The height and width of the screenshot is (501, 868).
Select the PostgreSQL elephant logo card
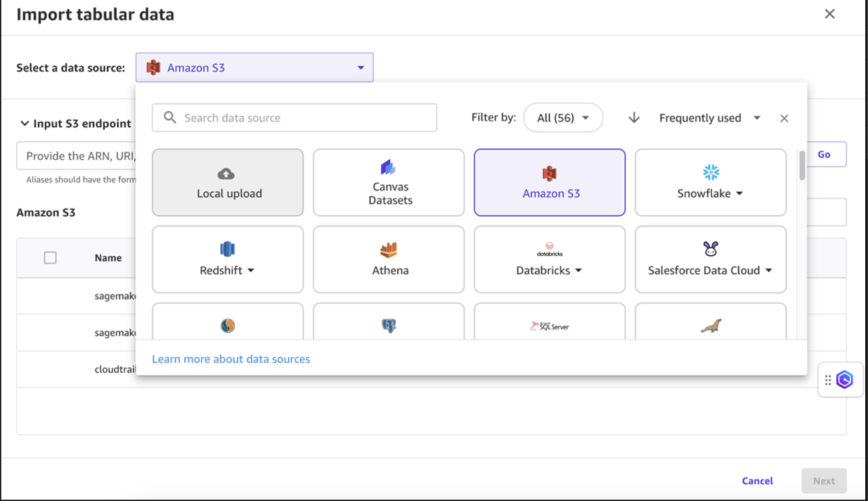[389, 322]
